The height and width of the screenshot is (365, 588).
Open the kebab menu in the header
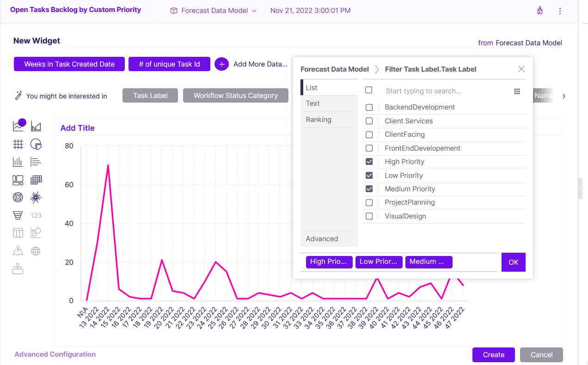coord(560,10)
